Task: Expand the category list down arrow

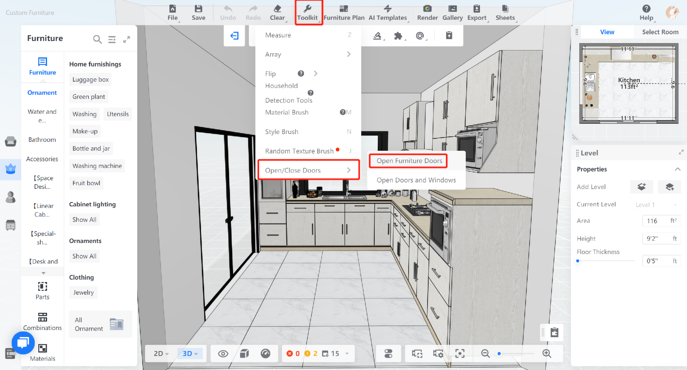Action: pos(43,273)
